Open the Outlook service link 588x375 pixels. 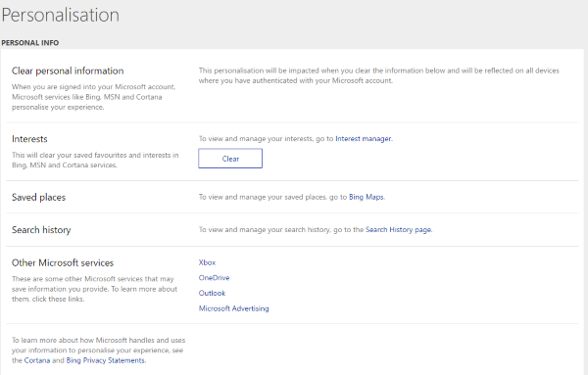[x=212, y=293]
